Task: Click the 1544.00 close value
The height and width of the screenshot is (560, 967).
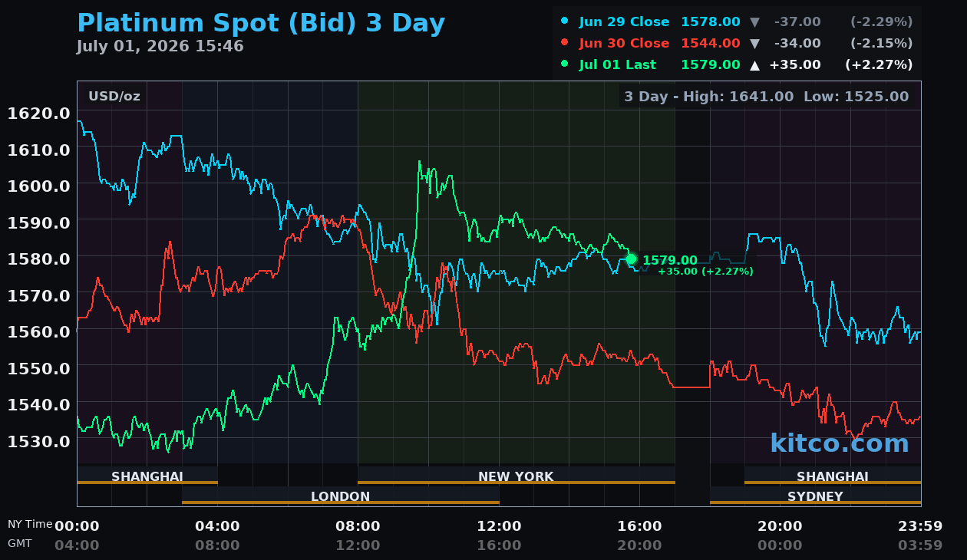Action: point(711,43)
